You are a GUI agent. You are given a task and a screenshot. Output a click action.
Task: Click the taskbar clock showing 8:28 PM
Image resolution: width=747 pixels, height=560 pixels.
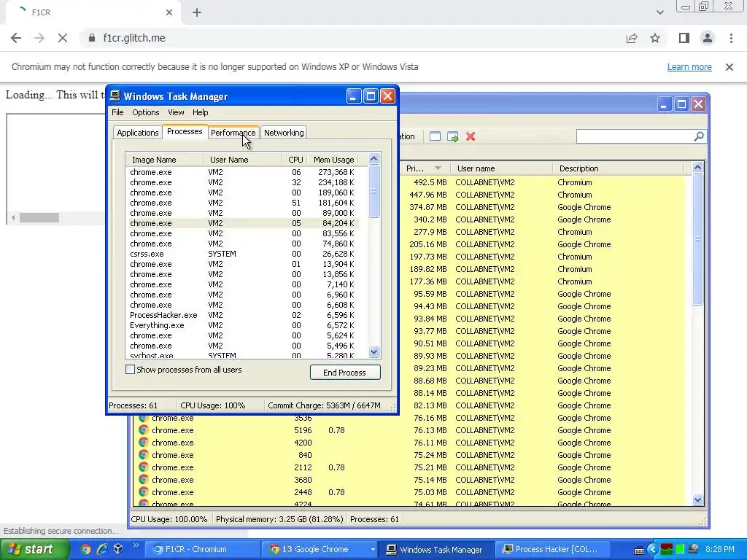(719, 549)
